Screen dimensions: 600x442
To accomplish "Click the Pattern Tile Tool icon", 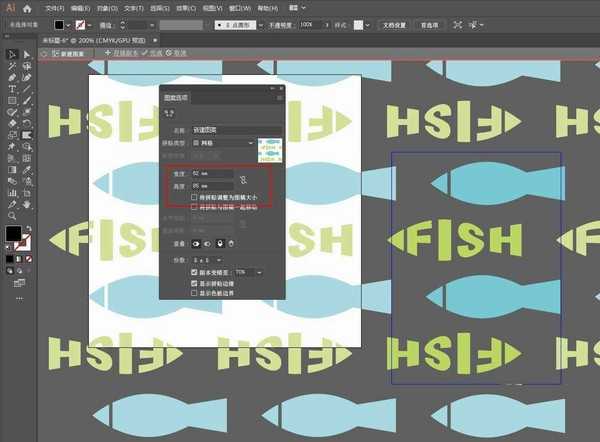I will tap(169, 114).
